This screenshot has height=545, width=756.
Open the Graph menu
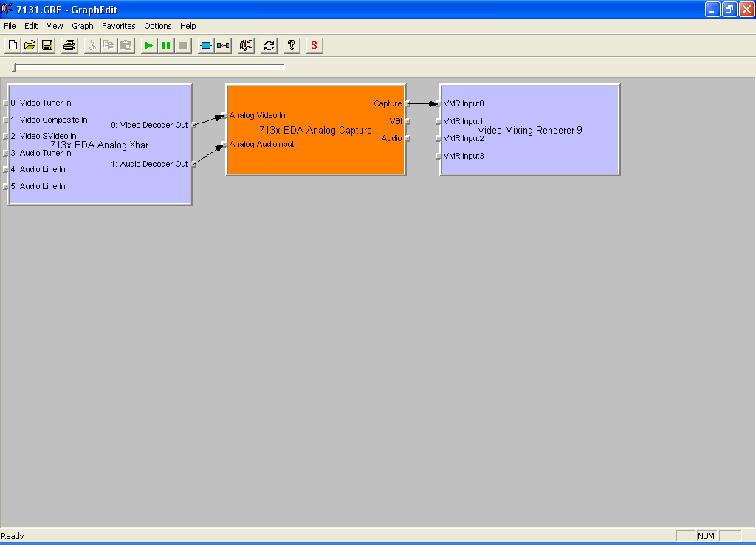coord(83,26)
